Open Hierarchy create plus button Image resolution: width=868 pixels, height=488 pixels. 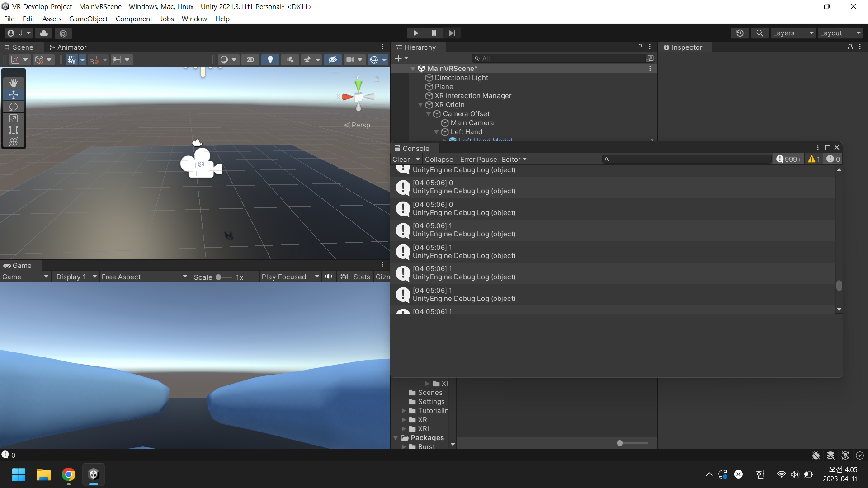[x=401, y=58]
